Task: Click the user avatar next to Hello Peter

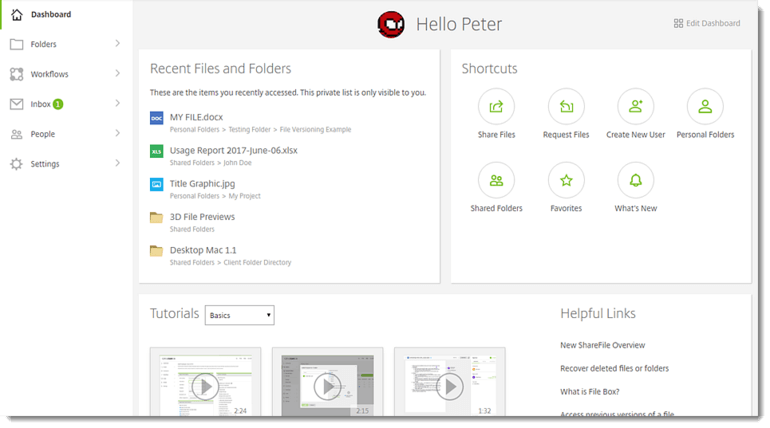Action: [391, 24]
